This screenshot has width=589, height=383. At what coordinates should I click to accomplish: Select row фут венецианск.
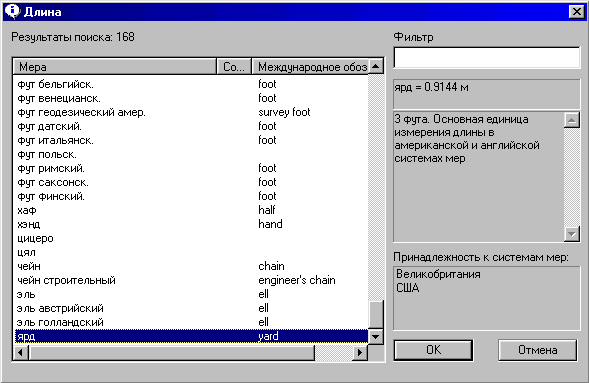(x=191, y=98)
